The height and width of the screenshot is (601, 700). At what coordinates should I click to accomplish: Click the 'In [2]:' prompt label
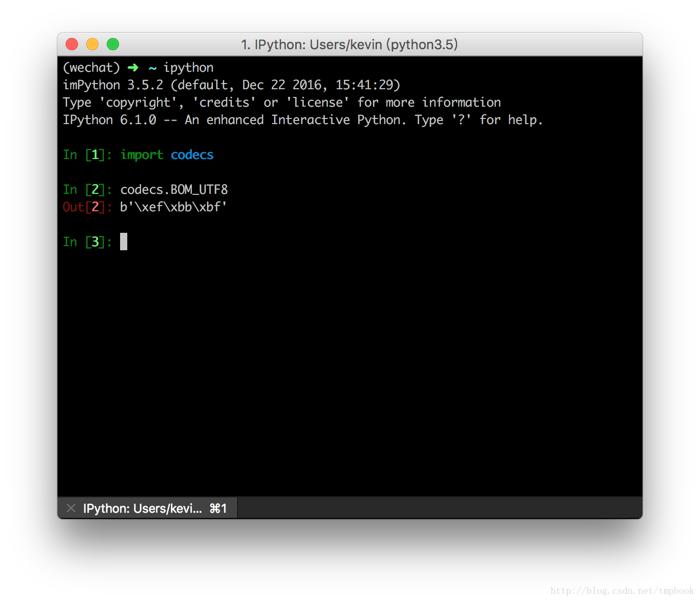coord(87,190)
